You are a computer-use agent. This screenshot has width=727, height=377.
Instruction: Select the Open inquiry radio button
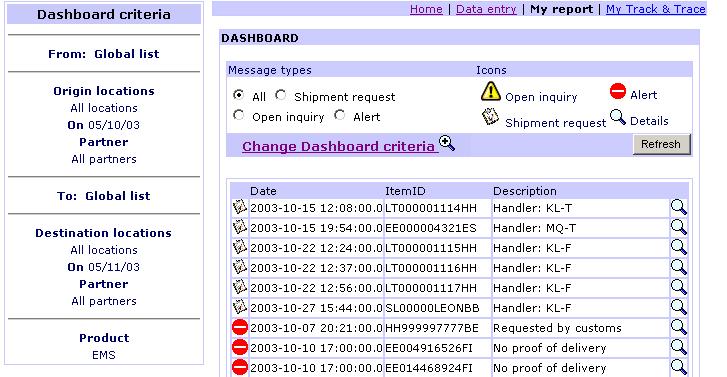pyautogui.click(x=239, y=115)
